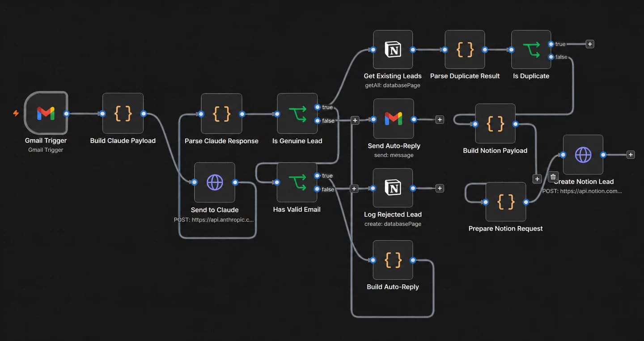Click the 'Get Existing Leads' label
Image resolution: width=644 pixels, height=341 pixels.
393,76
